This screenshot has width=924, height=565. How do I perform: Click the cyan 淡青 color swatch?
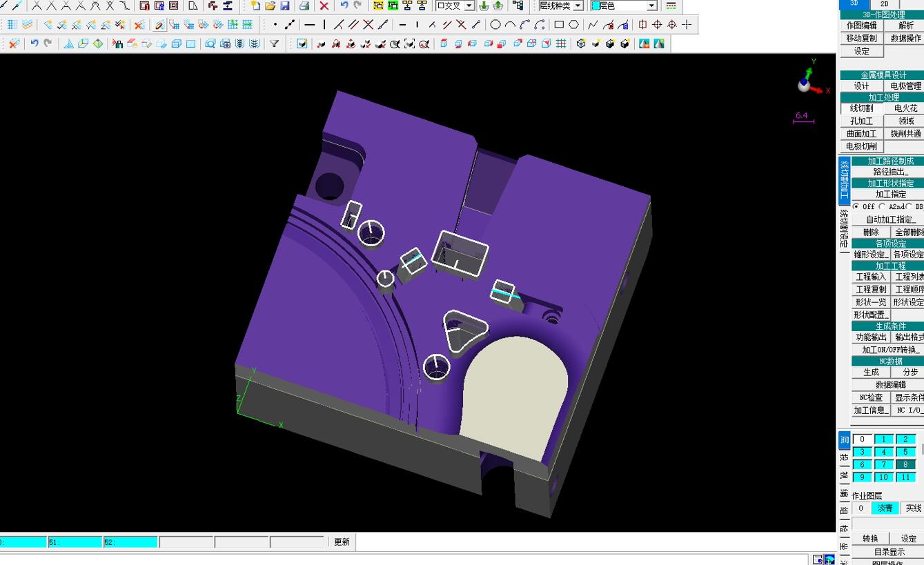point(885,508)
